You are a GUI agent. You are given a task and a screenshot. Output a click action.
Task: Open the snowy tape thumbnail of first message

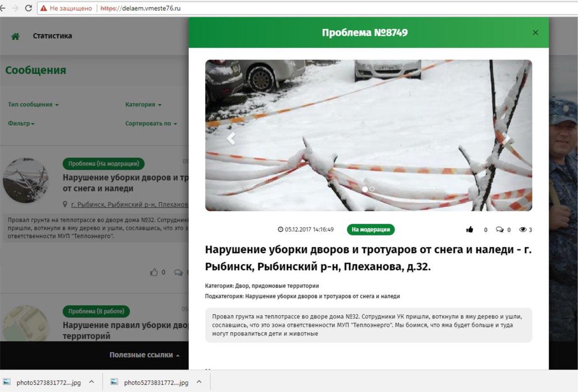click(x=26, y=180)
